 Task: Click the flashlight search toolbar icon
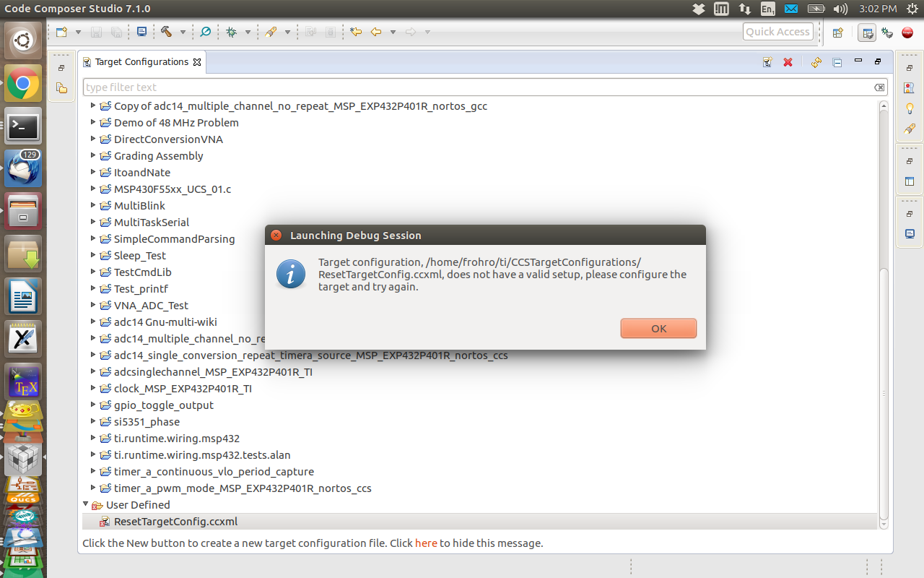coord(271,32)
